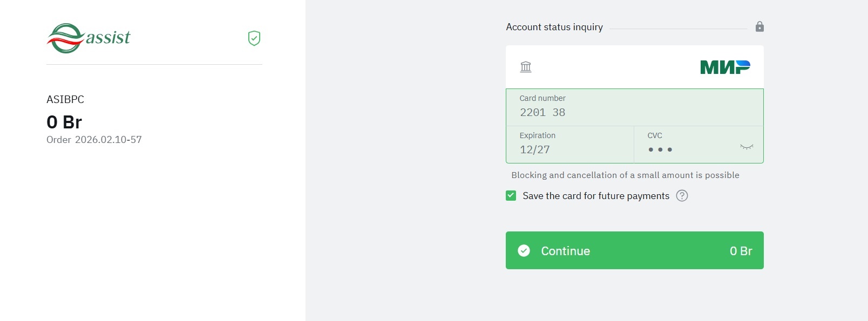Click the blocking and cancellation notice text

point(625,175)
